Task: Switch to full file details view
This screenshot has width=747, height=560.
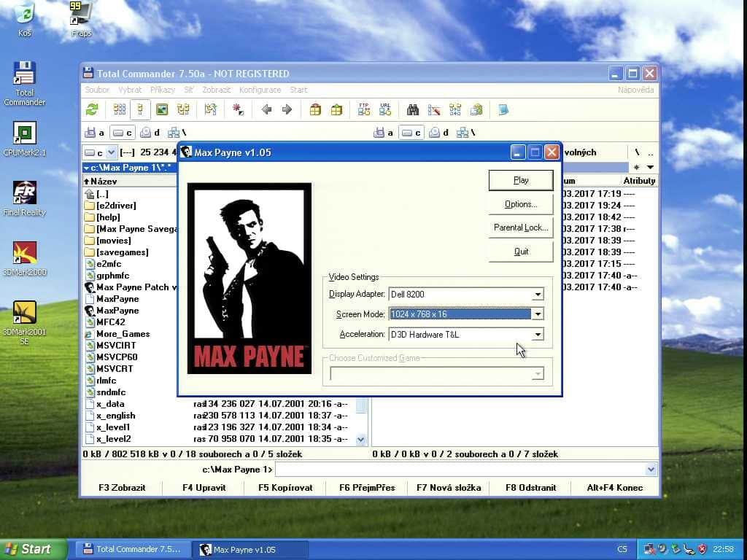Action: click(140, 110)
